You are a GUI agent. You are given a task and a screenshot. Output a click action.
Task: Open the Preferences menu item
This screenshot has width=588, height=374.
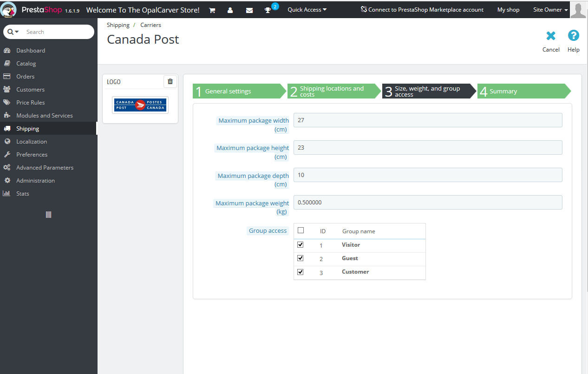pyautogui.click(x=32, y=154)
